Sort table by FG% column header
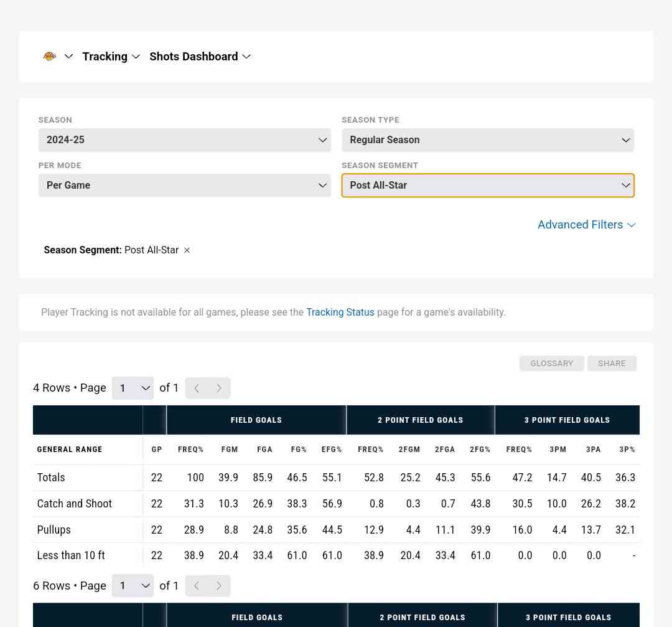 tap(299, 450)
